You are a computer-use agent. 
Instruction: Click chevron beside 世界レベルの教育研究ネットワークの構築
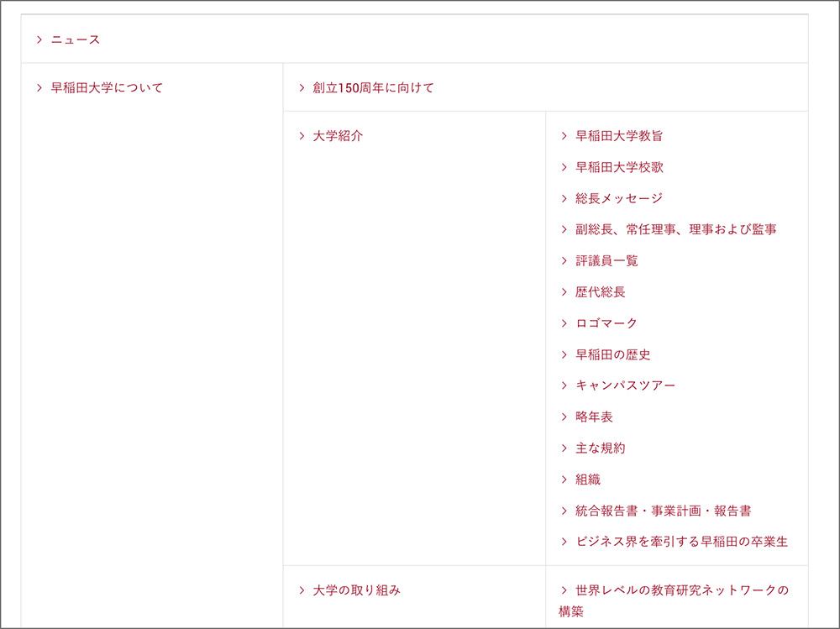564,590
